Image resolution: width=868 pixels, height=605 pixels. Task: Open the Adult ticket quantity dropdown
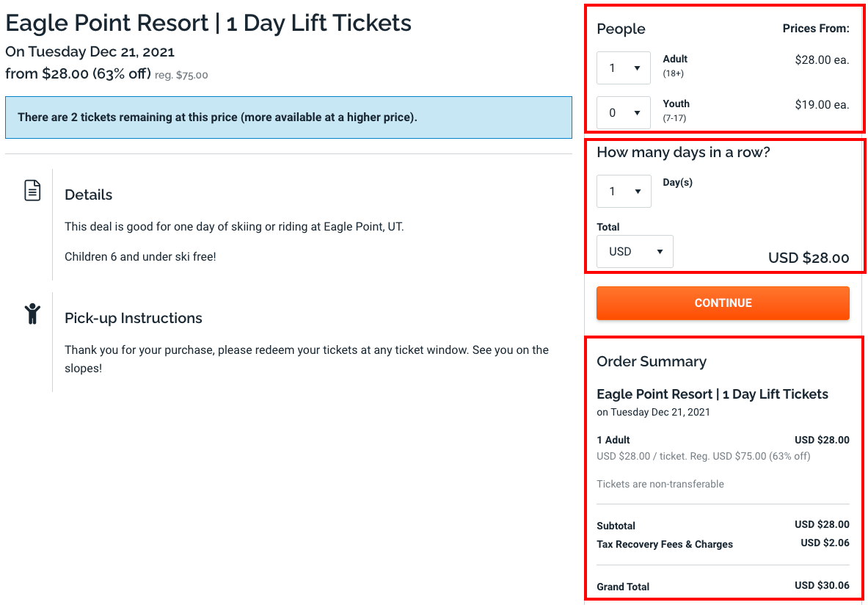tap(624, 68)
